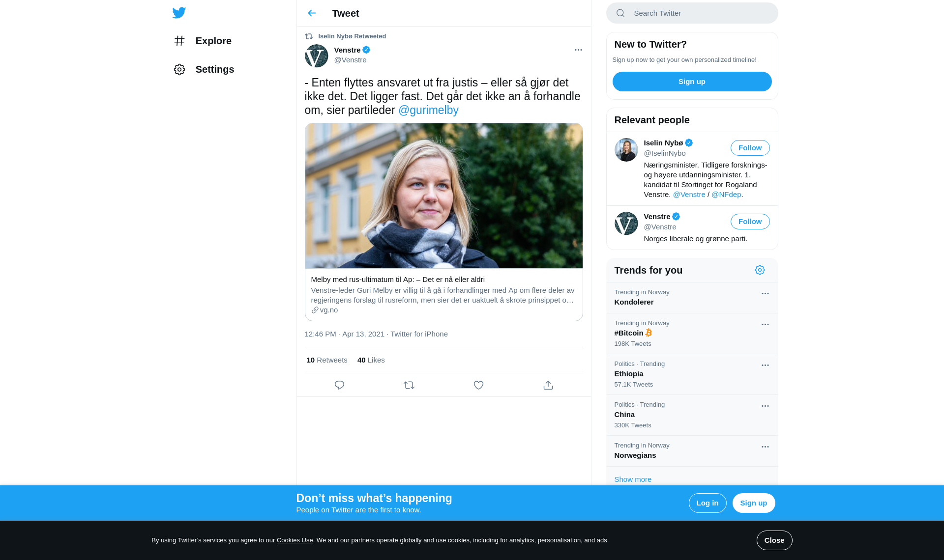Click the Search Twitter field
Viewport: 944px width, 560px height.
[692, 13]
